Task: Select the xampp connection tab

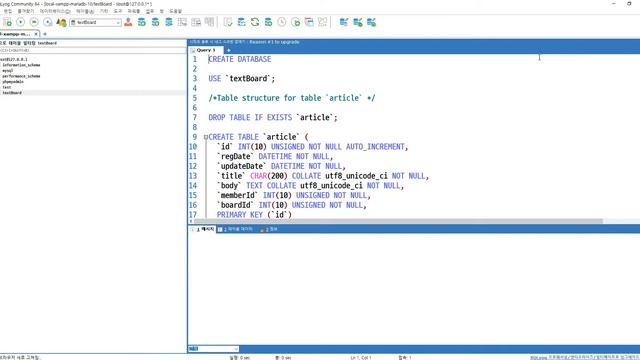Action: [16, 34]
